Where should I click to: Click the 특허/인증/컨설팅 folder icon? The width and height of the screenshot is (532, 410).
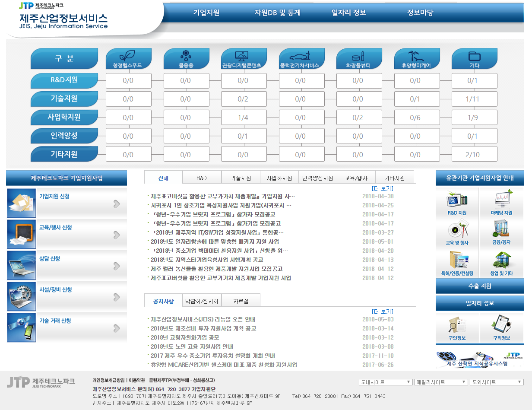pos(457,260)
